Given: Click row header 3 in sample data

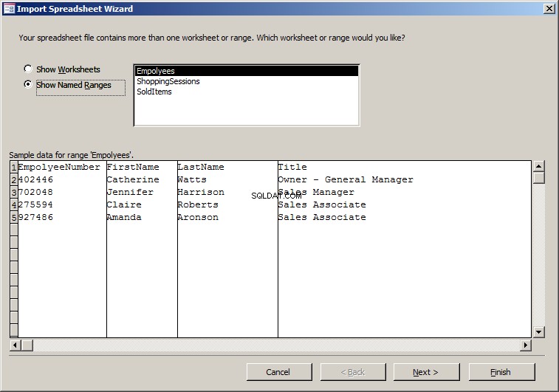Looking at the screenshot, I should point(14,192).
